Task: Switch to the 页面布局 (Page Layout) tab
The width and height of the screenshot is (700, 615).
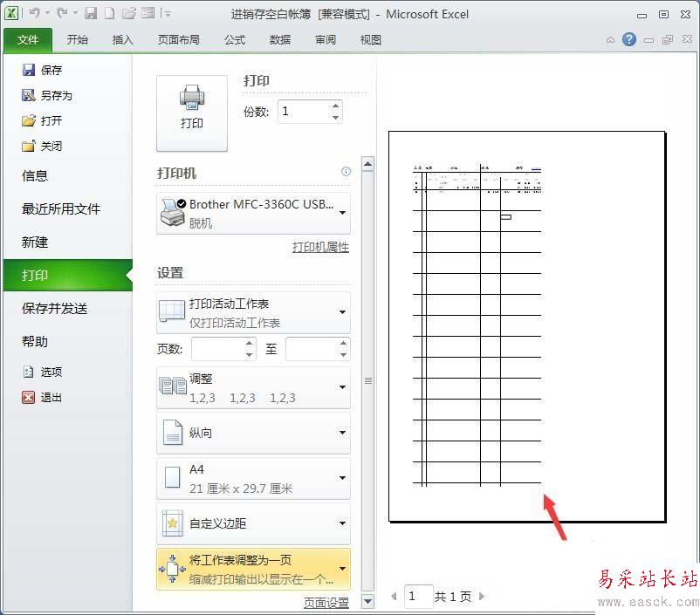Action: coord(179,40)
